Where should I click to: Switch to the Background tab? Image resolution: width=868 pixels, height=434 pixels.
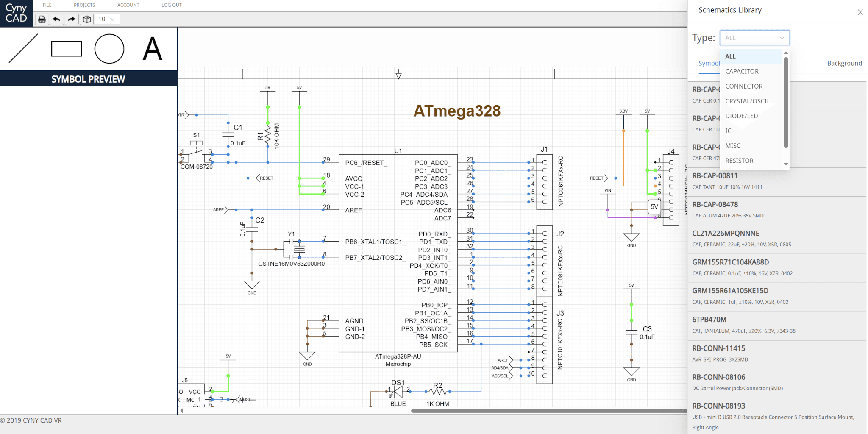(844, 63)
